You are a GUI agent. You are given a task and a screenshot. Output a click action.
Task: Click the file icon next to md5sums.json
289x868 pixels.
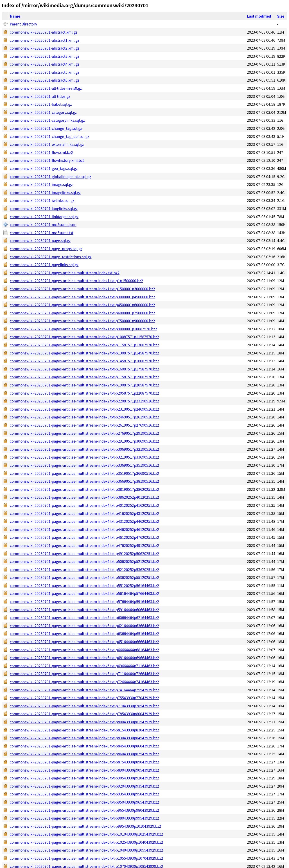pos(5,224)
